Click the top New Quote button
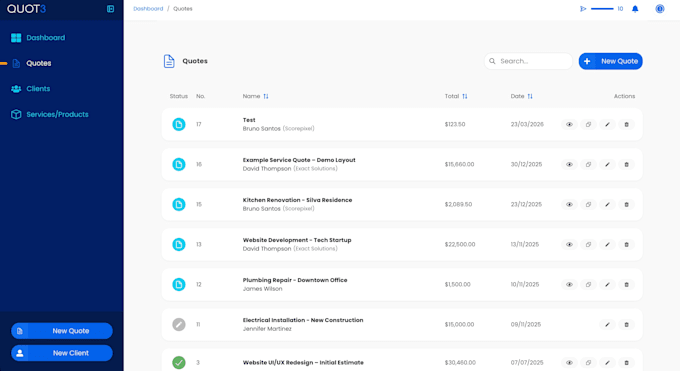The height and width of the screenshot is (371, 680). pyautogui.click(x=611, y=61)
